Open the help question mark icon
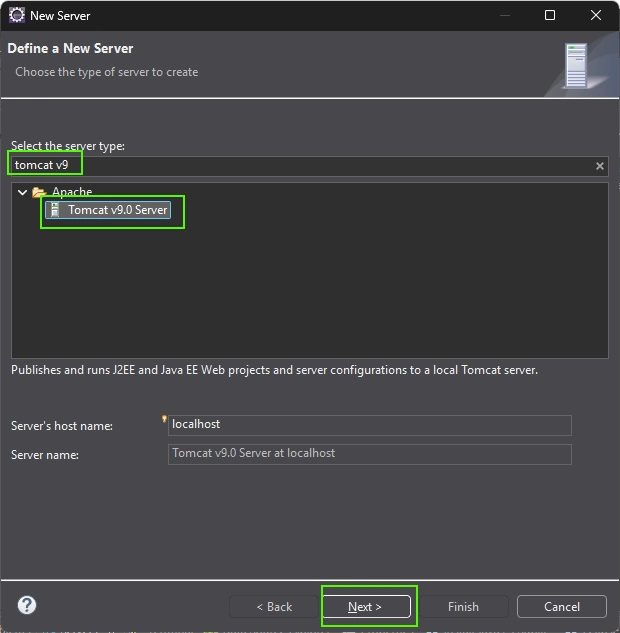This screenshot has width=620, height=633. pyautogui.click(x=27, y=605)
